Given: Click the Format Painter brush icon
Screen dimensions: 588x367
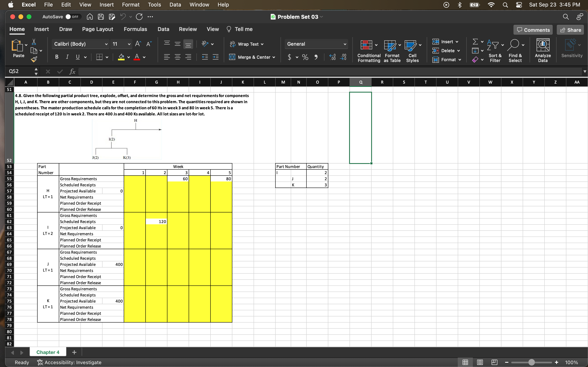Looking at the screenshot, I should (34, 59).
